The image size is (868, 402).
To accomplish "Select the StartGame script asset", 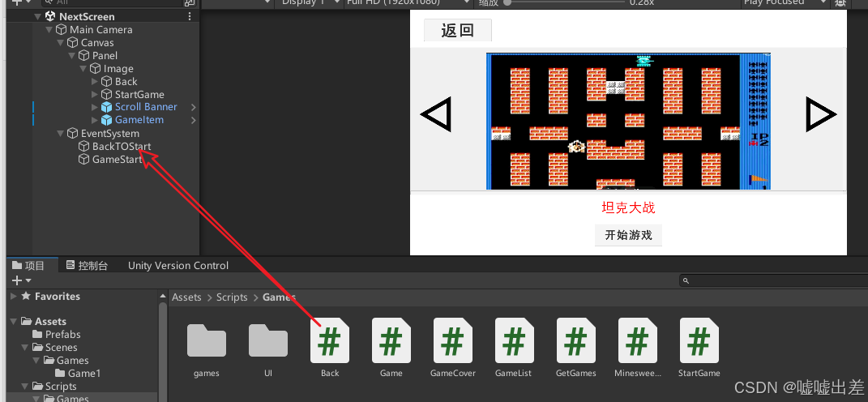I will [x=699, y=347].
